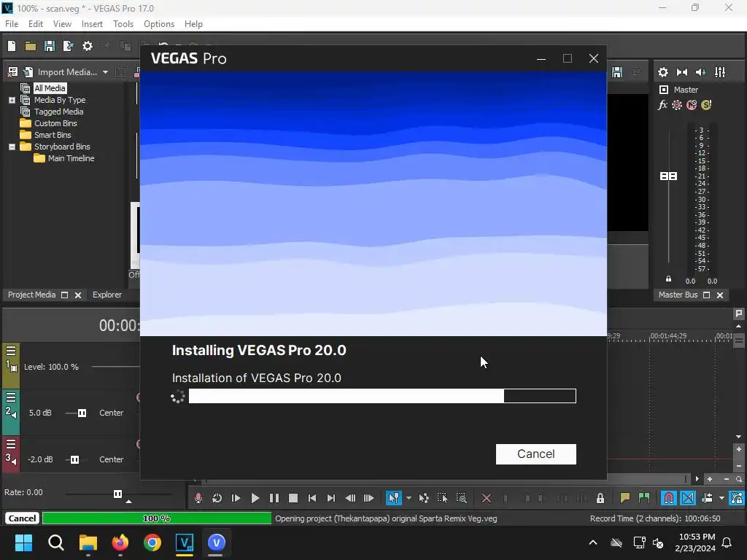Viewport: 747px width, 560px height.
Task: Save the project with the toolbar disk icon
Action: 50,46
